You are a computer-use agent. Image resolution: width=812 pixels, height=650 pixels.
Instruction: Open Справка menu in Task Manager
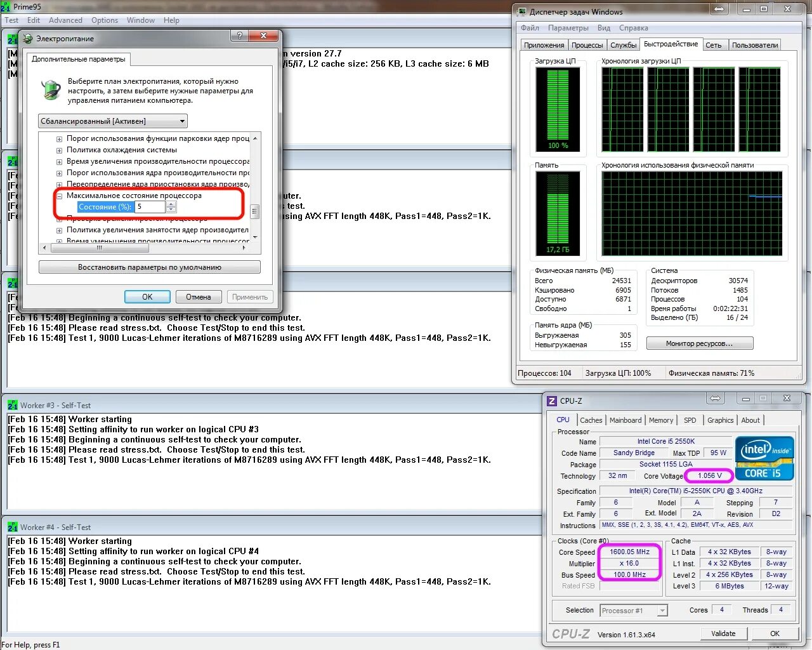pyautogui.click(x=634, y=28)
